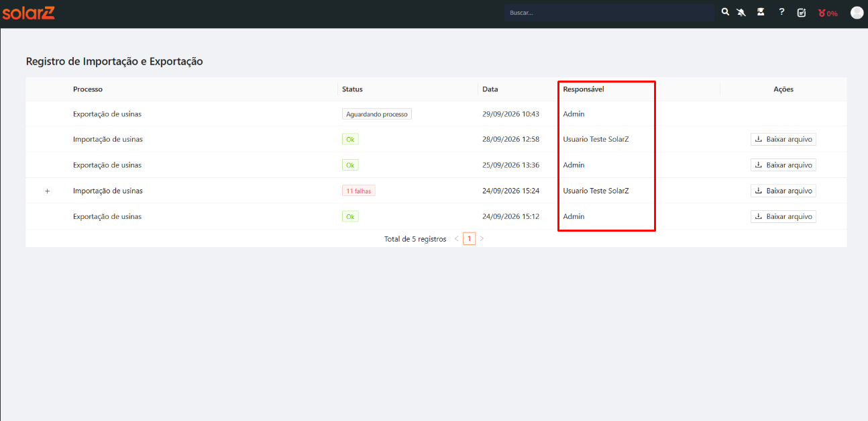This screenshot has width=868, height=421.
Task: Click the 0% medal progress indicator
Action: point(828,13)
